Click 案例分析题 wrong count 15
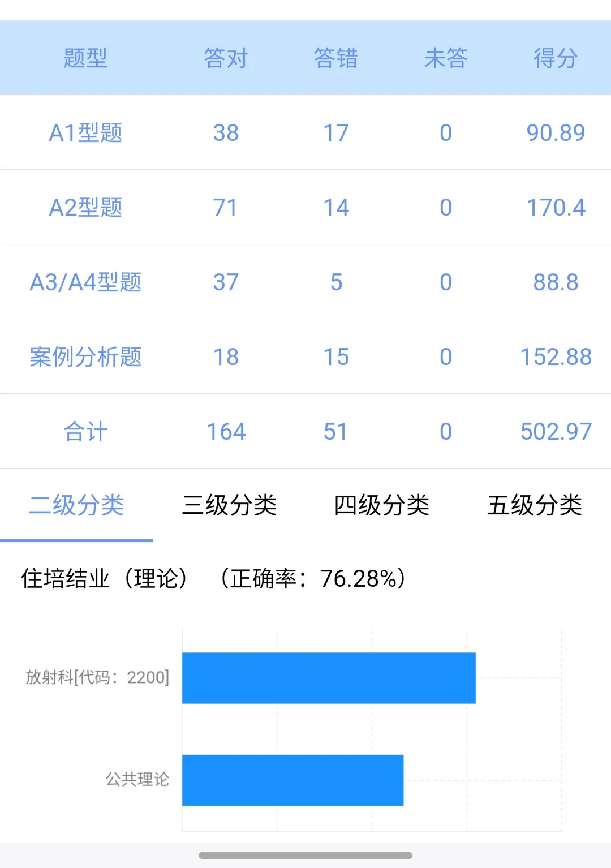This screenshot has width=611, height=868. coord(336,356)
